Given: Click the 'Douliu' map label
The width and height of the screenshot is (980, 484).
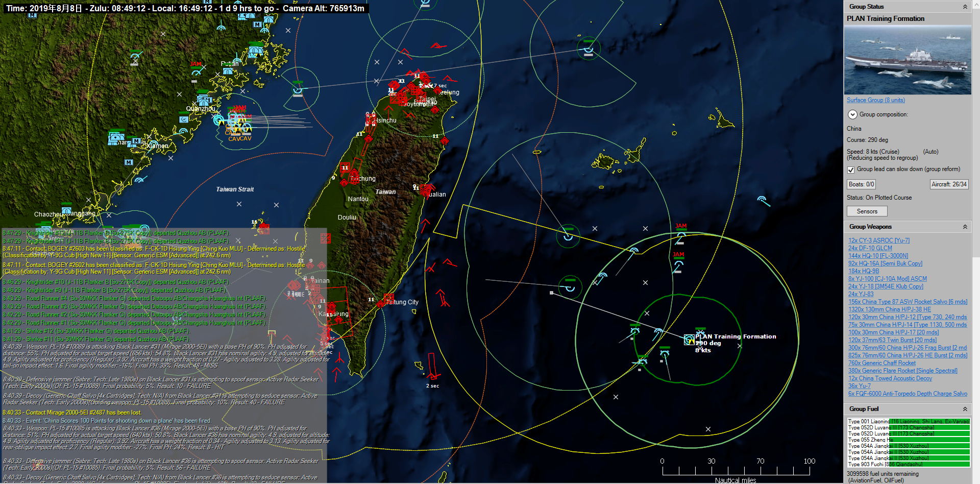Looking at the screenshot, I should coord(347,217).
